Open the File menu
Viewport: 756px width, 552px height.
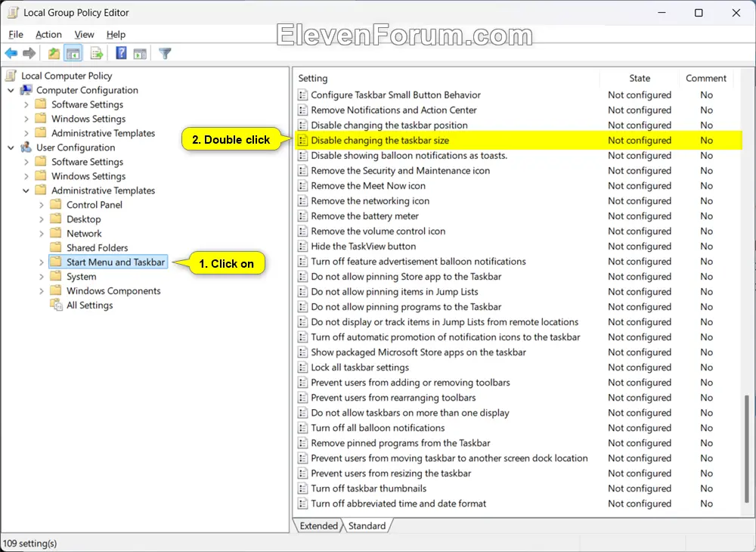pyautogui.click(x=16, y=34)
